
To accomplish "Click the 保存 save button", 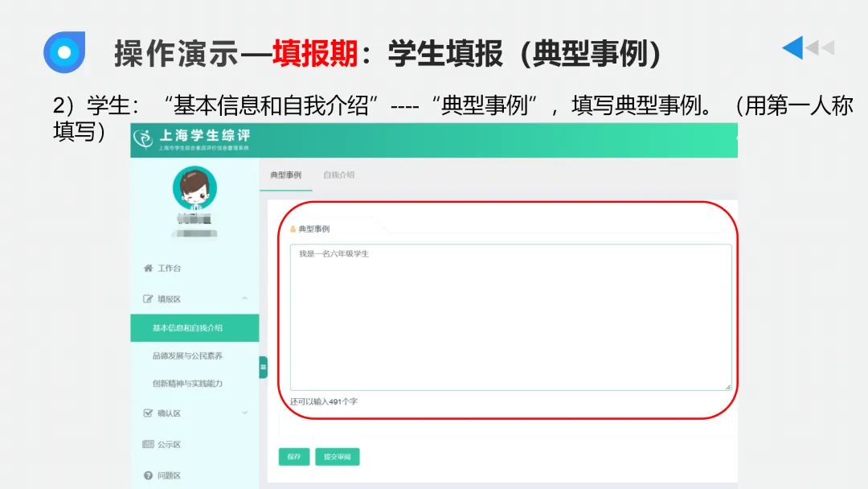I will click(x=293, y=456).
